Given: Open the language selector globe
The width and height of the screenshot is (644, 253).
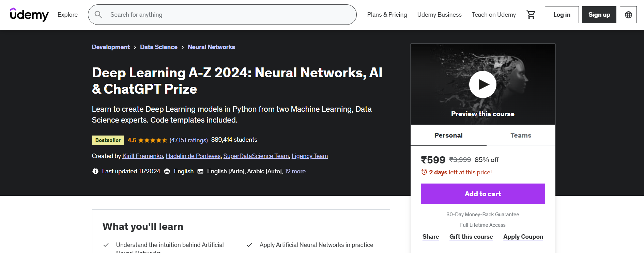Looking at the screenshot, I should point(628,15).
